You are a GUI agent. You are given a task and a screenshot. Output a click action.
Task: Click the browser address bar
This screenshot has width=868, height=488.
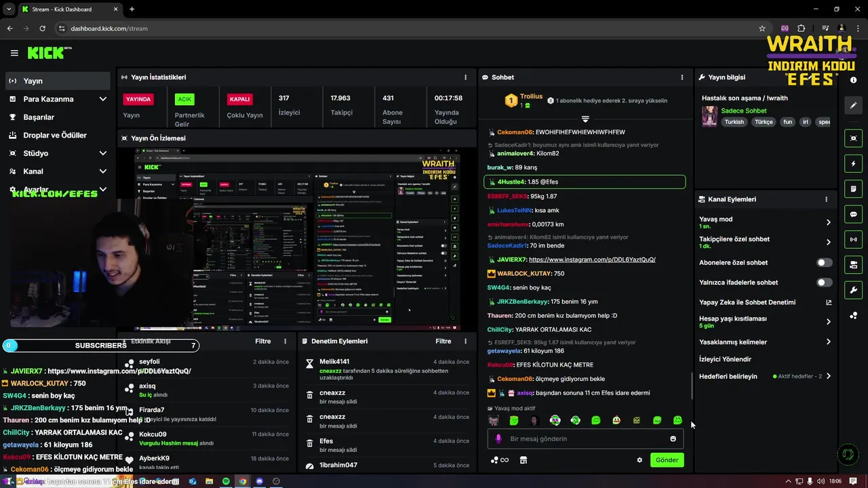(x=407, y=28)
